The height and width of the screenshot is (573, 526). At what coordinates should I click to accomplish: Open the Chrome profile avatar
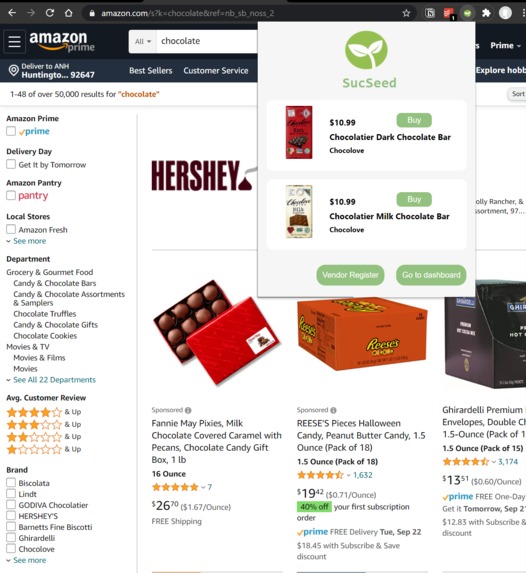click(505, 13)
